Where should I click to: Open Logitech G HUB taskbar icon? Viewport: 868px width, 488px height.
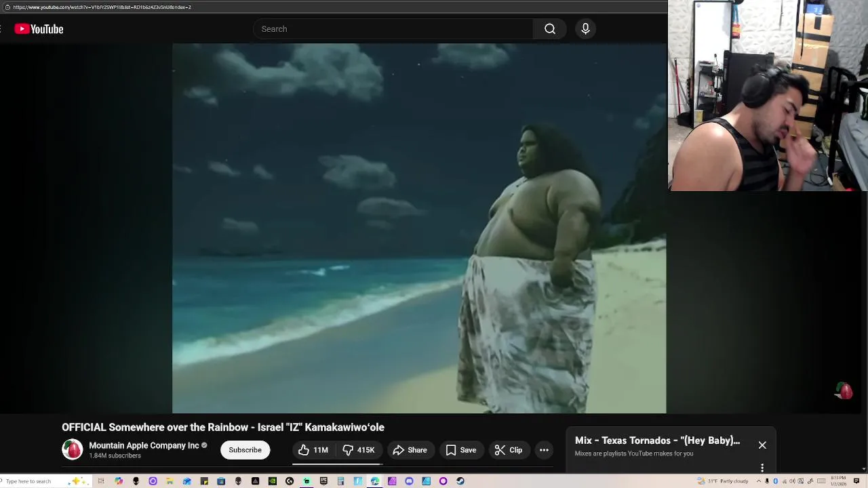[x=290, y=481]
